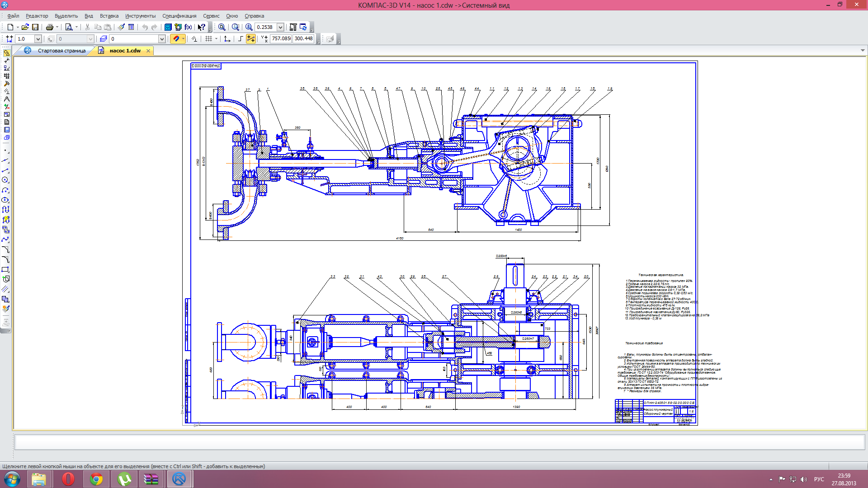Screen dimensions: 868x488
Task: Click the print toolbar icon
Action: [50, 27]
